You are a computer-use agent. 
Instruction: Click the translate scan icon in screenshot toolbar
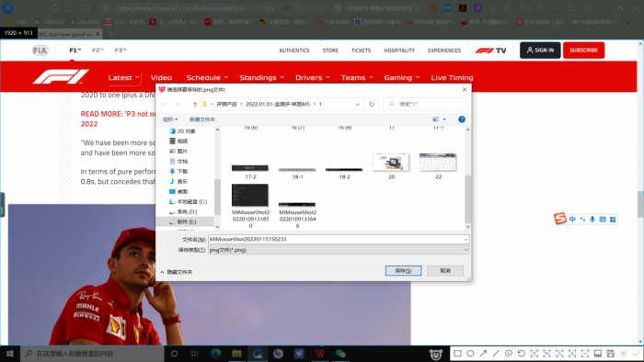tap(546, 354)
